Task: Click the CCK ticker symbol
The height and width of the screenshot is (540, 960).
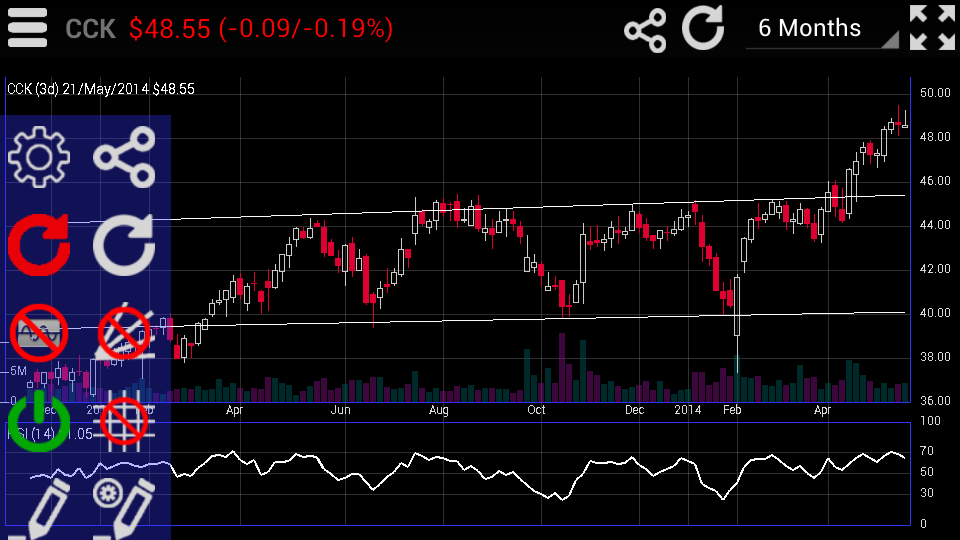Action: (x=91, y=29)
